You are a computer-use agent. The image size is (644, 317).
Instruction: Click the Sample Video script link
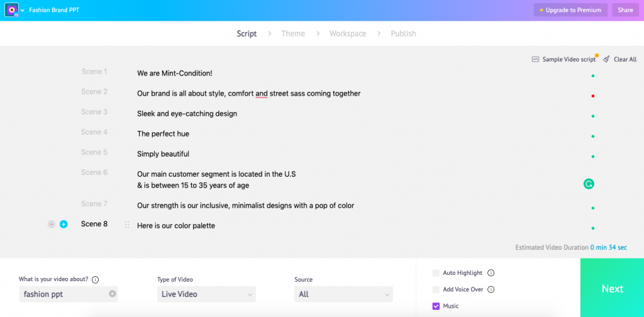point(569,60)
